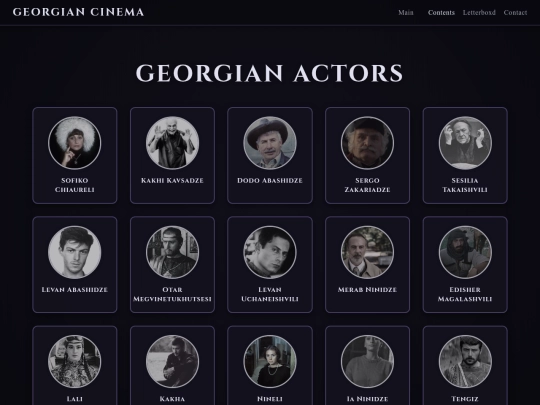The width and height of the screenshot is (540, 405).
Task: Click the name Levan Uchaneishvili
Action: 270,294
